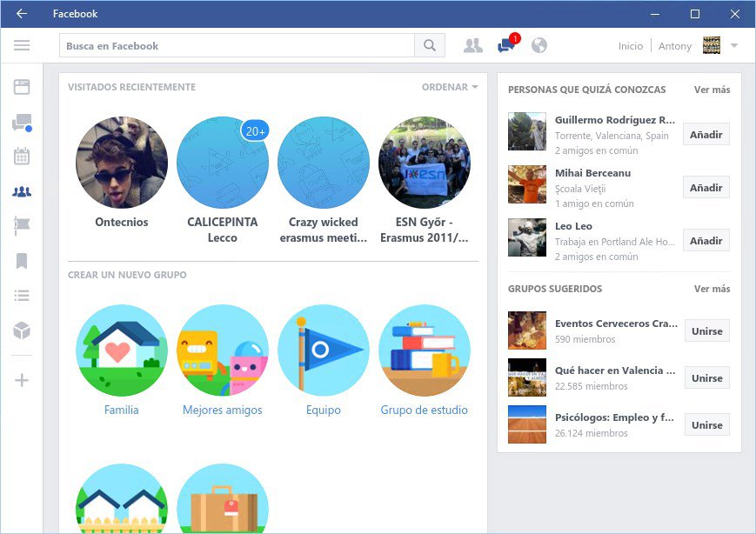Screen dimensions: 756x534
Task: Open the Ontecnios group
Action: [x=122, y=163]
